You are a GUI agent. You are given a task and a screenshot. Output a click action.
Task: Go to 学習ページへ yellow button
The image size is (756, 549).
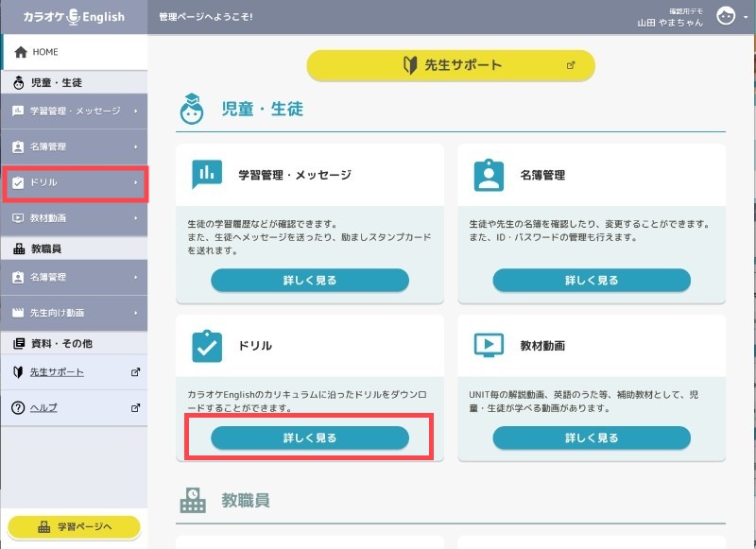tap(75, 527)
